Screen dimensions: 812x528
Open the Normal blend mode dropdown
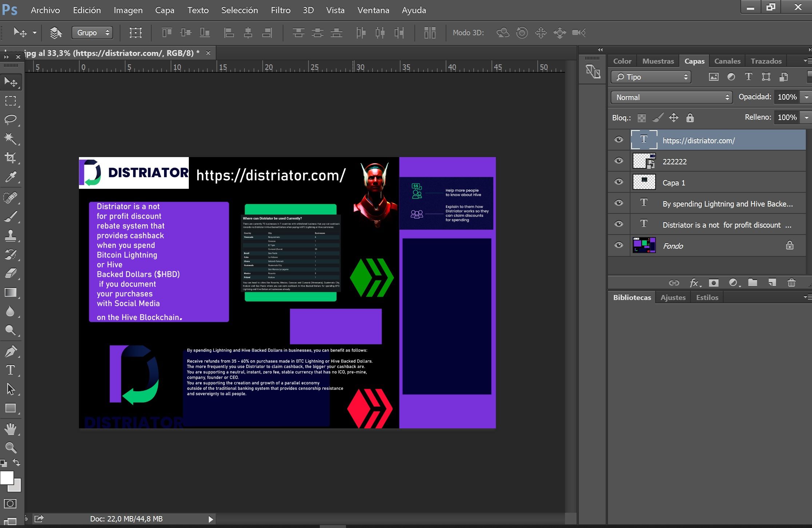(671, 97)
